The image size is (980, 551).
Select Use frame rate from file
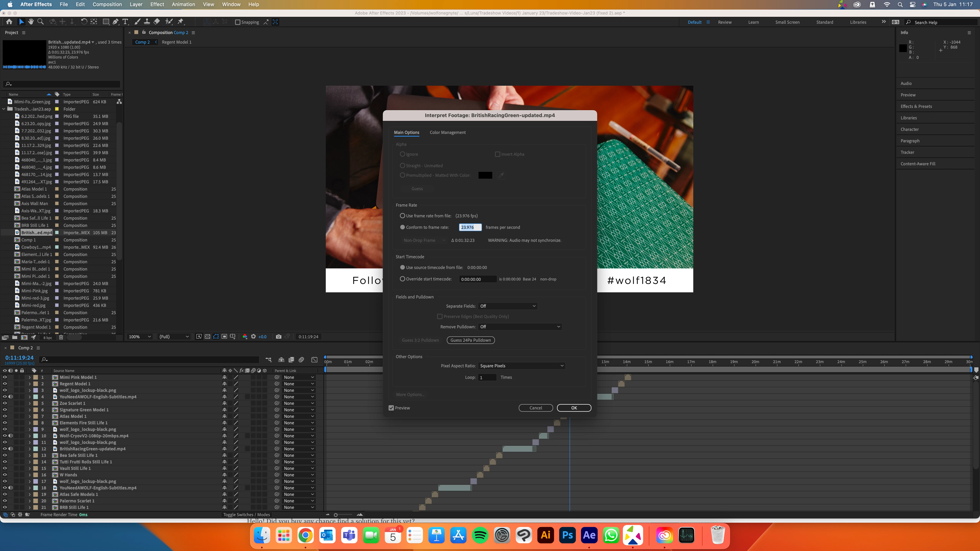pos(402,216)
